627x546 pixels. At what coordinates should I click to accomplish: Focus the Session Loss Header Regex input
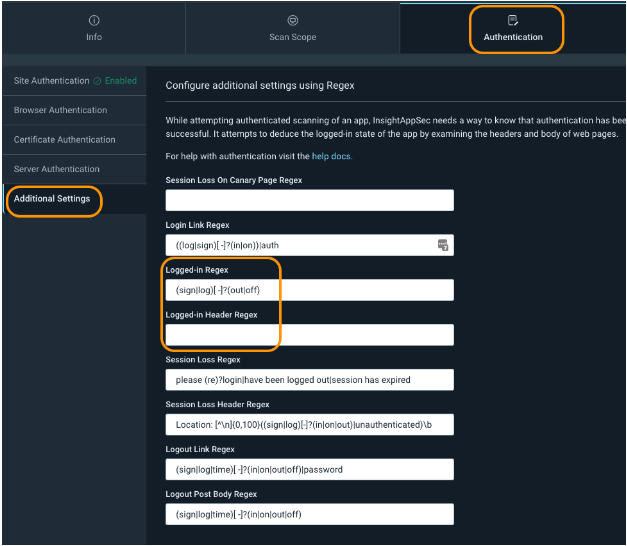pyautogui.click(x=309, y=425)
